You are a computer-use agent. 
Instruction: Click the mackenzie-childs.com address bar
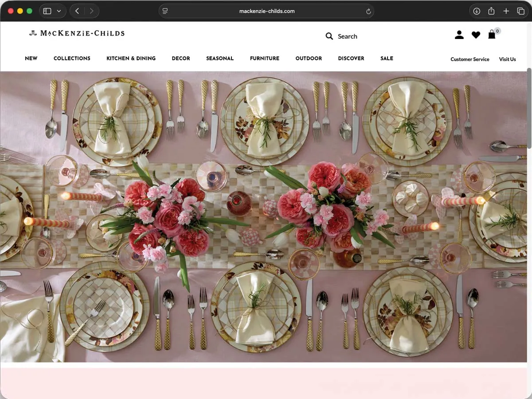(x=266, y=11)
